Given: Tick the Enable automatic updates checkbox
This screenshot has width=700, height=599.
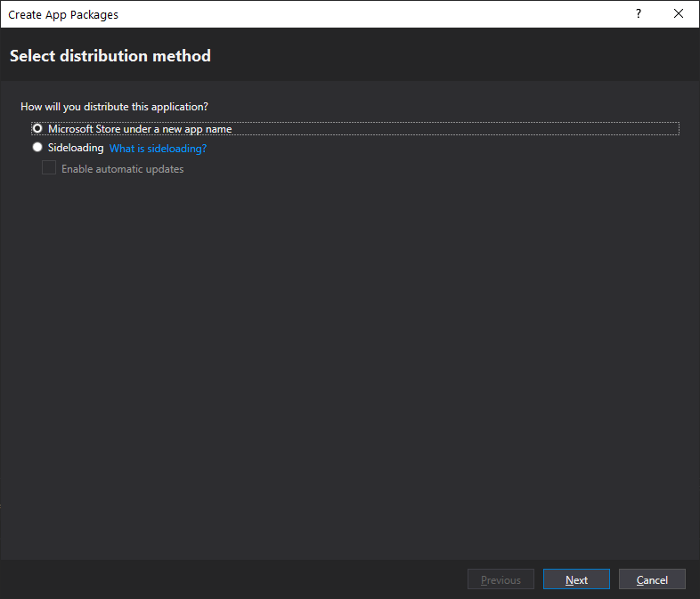Looking at the screenshot, I should coord(49,168).
